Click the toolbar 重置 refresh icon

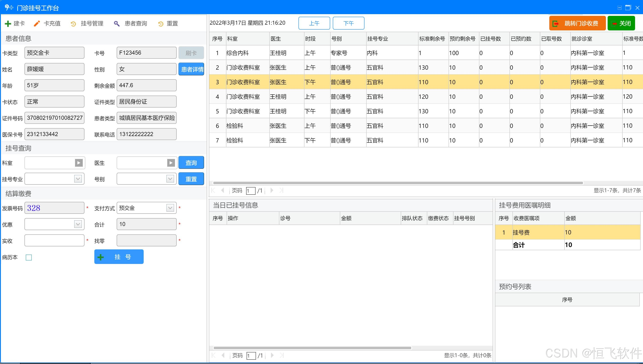tap(161, 24)
